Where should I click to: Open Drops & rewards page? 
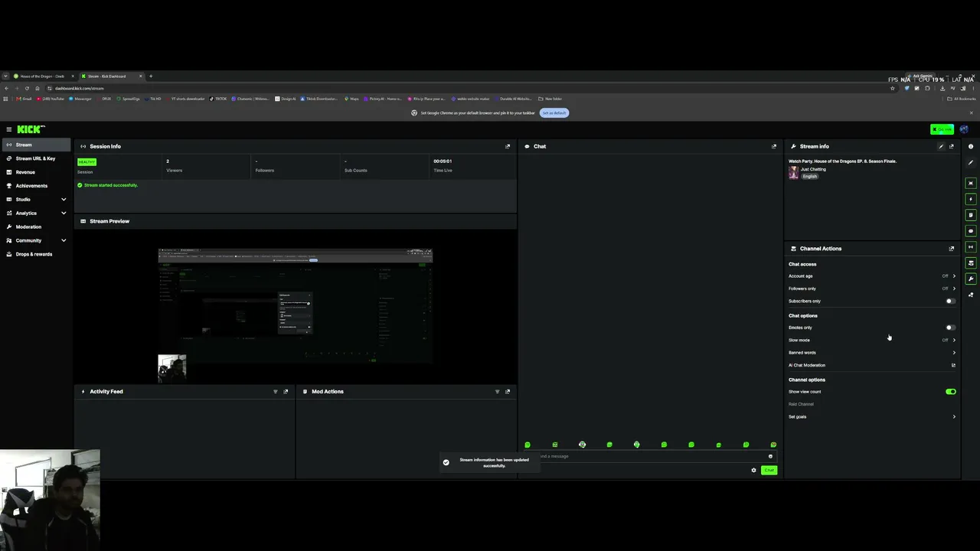[37, 254]
